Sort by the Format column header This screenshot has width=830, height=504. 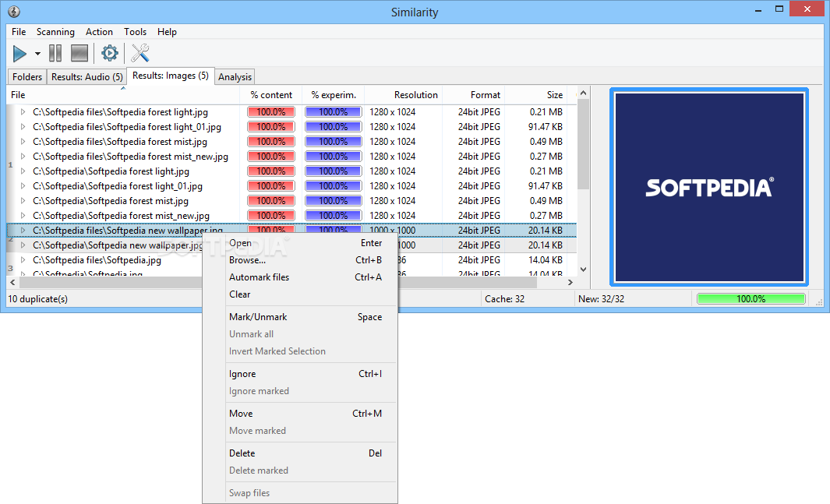point(473,95)
